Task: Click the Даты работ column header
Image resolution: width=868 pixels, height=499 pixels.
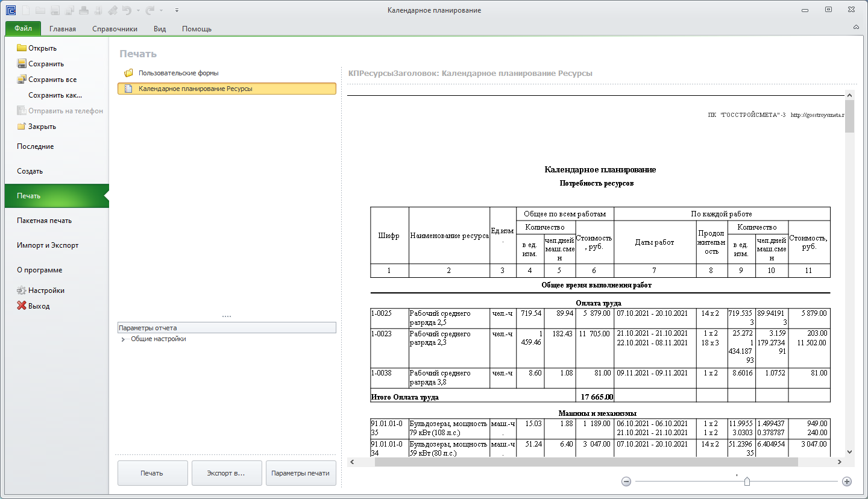Action: coord(655,242)
